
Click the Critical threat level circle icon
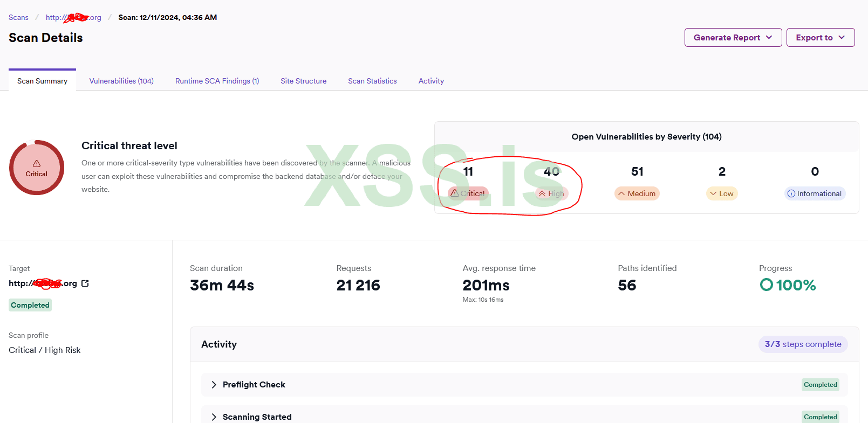[x=37, y=168]
